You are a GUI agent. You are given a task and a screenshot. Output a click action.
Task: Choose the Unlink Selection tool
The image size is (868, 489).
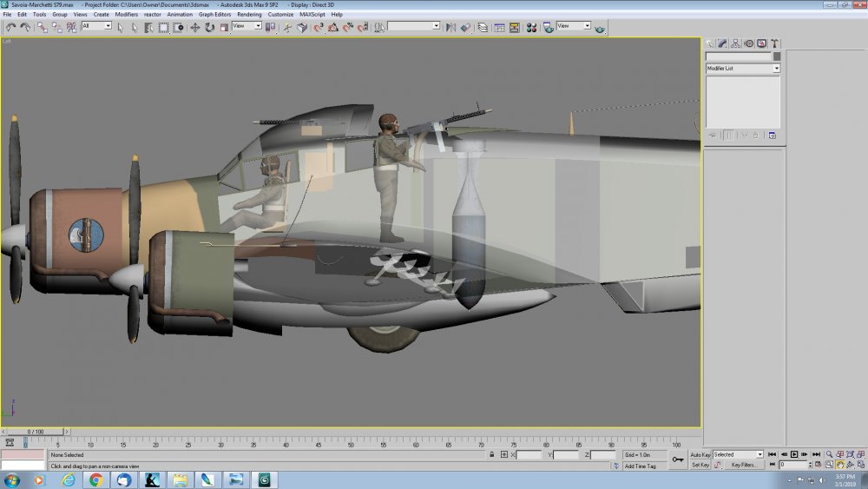click(x=56, y=27)
